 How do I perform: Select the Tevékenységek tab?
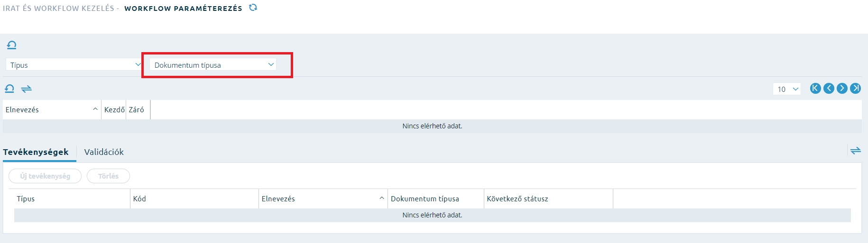[x=36, y=152]
